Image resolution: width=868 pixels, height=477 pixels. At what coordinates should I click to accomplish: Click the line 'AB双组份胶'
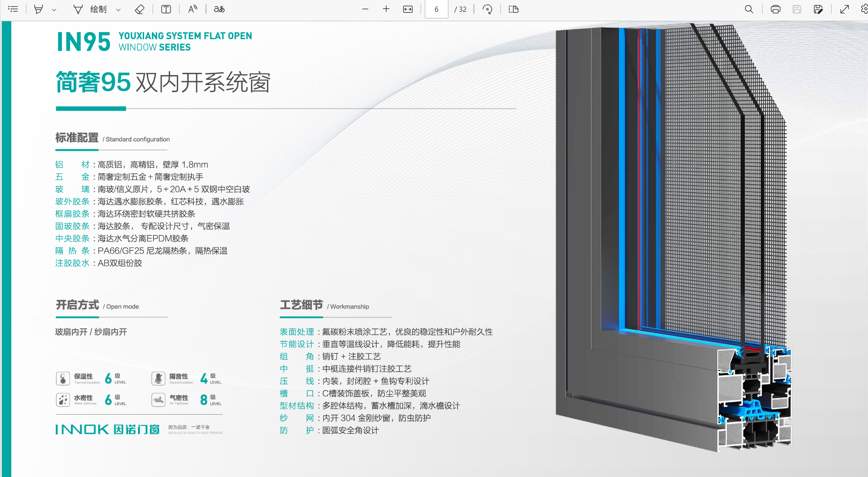[x=120, y=263]
